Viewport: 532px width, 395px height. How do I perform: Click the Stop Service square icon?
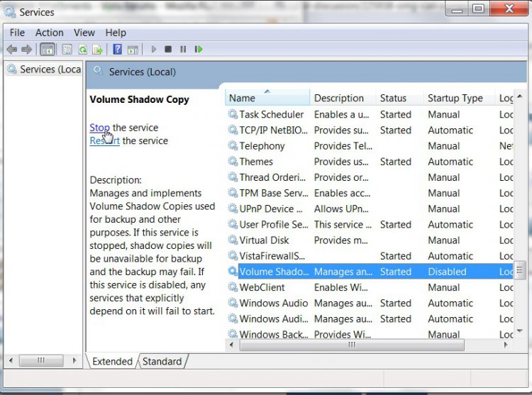tap(168, 50)
